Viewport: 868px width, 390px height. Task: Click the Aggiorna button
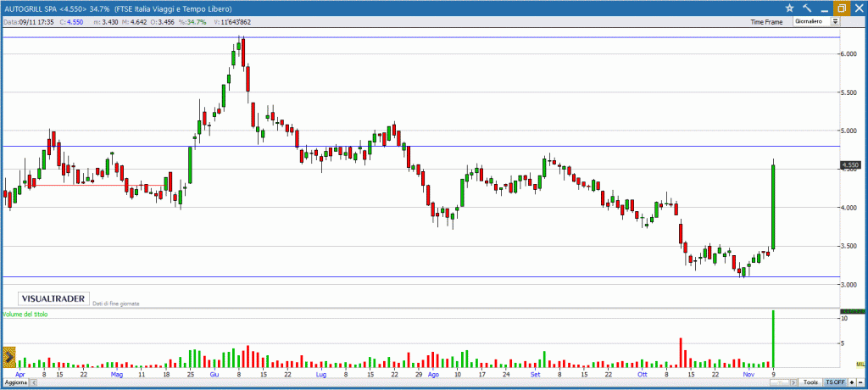15,383
